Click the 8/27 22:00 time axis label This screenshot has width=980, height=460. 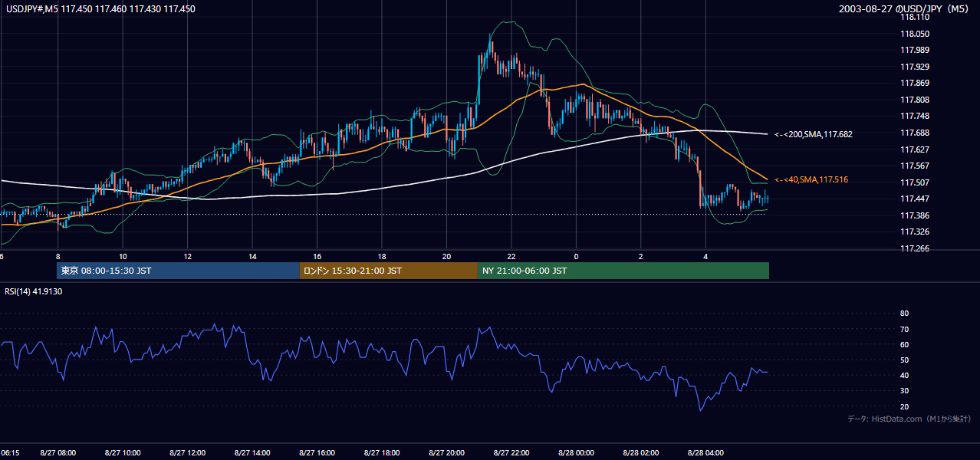coord(512,452)
